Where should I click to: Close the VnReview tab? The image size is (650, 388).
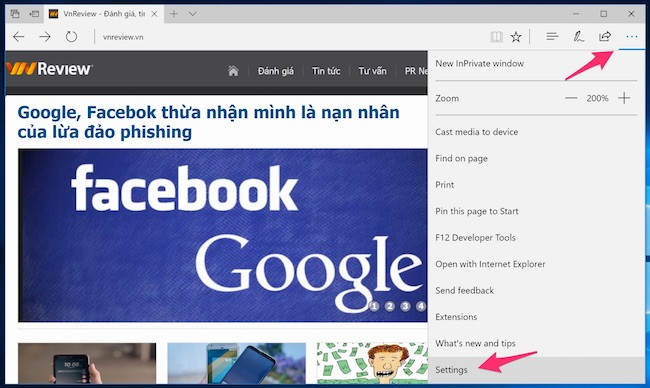point(154,14)
